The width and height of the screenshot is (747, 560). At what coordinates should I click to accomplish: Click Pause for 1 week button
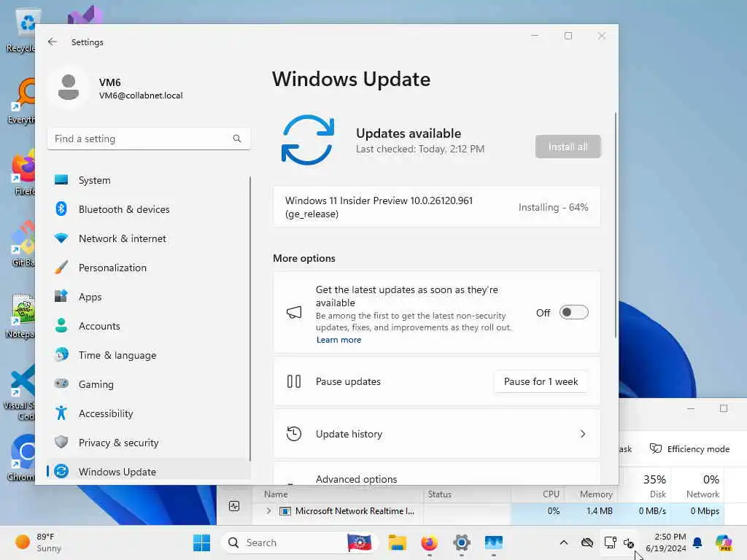(541, 381)
